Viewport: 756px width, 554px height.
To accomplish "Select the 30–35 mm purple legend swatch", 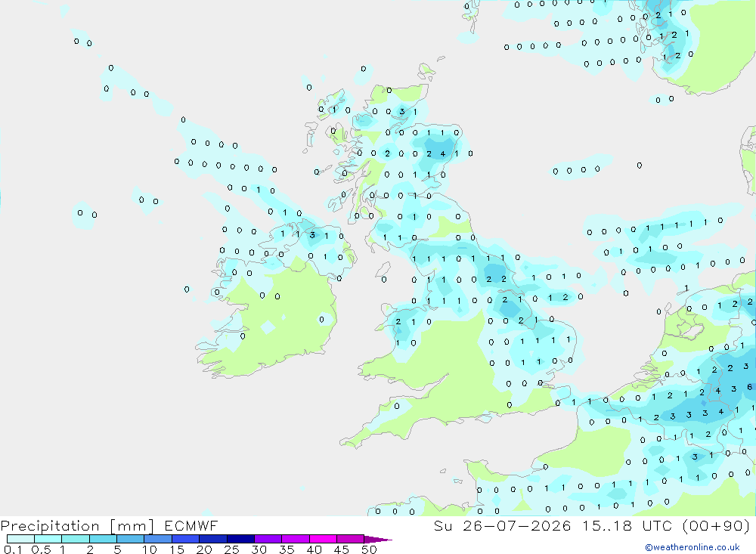I will click(x=268, y=539).
